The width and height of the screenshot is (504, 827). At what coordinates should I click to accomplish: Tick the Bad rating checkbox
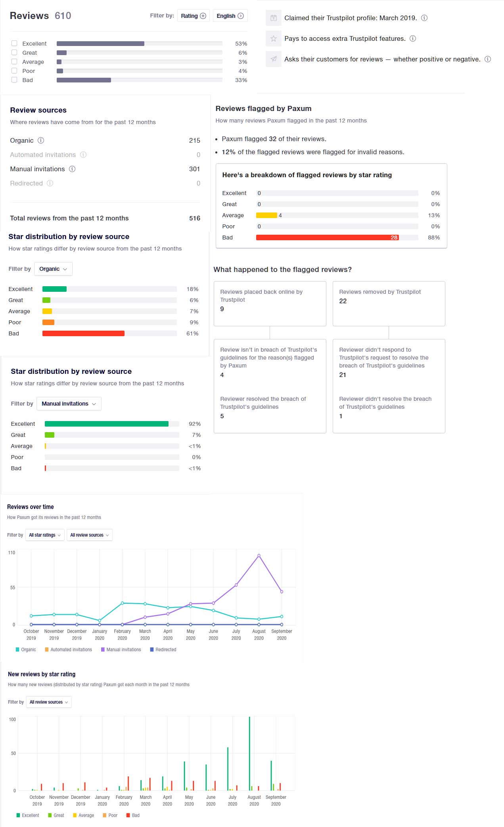pyautogui.click(x=14, y=80)
